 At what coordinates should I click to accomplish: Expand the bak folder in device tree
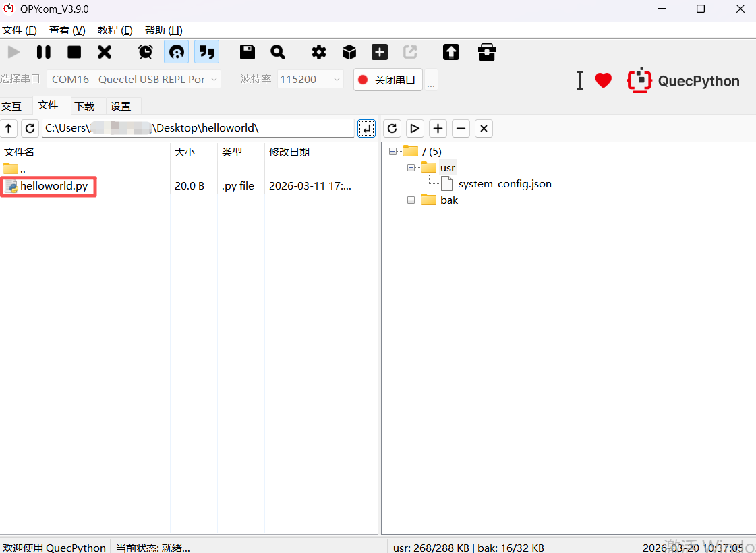click(411, 200)
